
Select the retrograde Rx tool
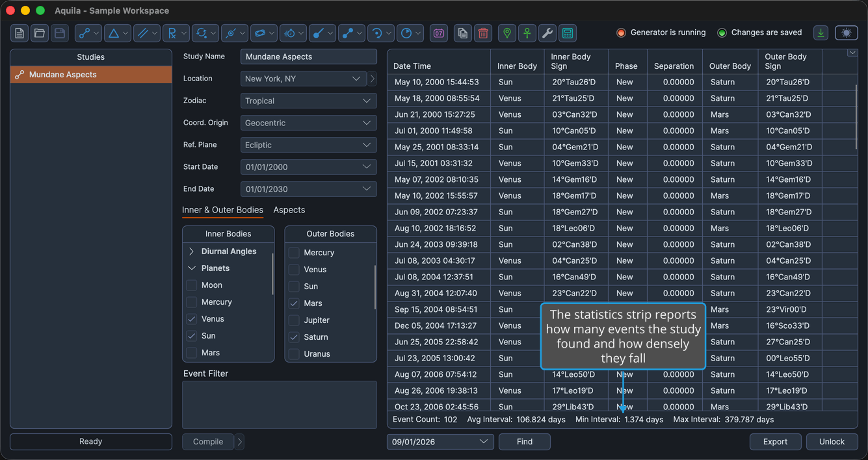click(x=176, y=33)
